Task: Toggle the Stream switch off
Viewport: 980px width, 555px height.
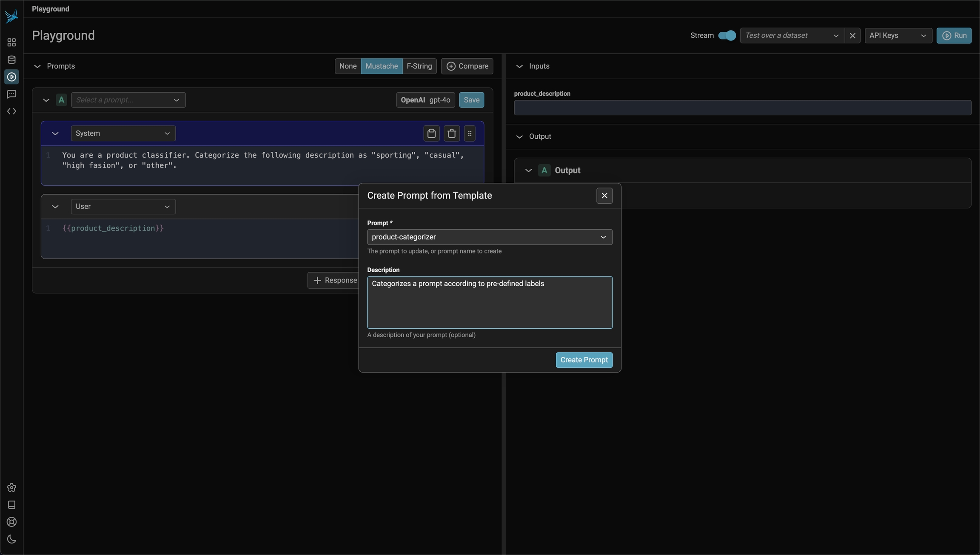Action: (726, 35)
